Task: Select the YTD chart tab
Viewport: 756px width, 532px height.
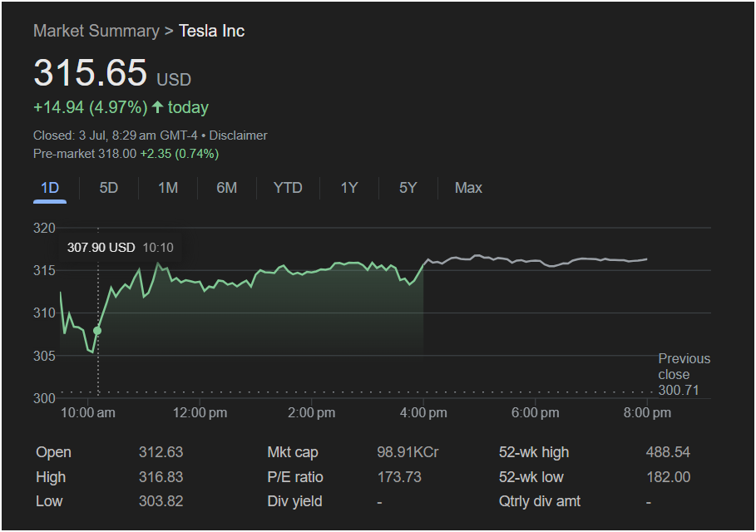Action: 288,188
